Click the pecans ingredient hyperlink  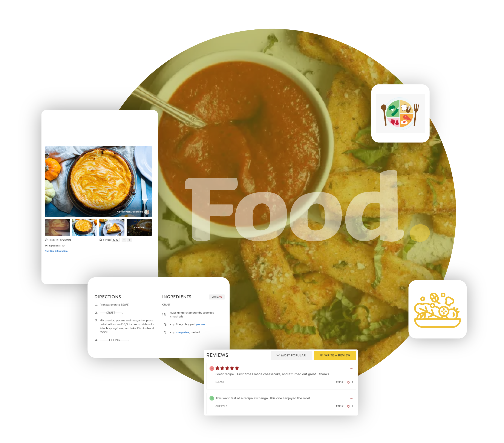click(x=200, y=324)
